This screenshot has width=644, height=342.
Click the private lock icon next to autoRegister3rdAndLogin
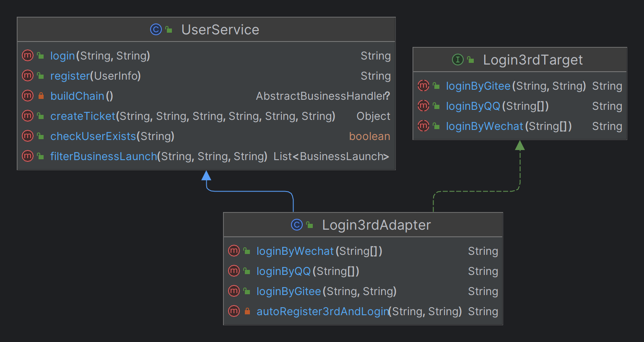[247, 311]
